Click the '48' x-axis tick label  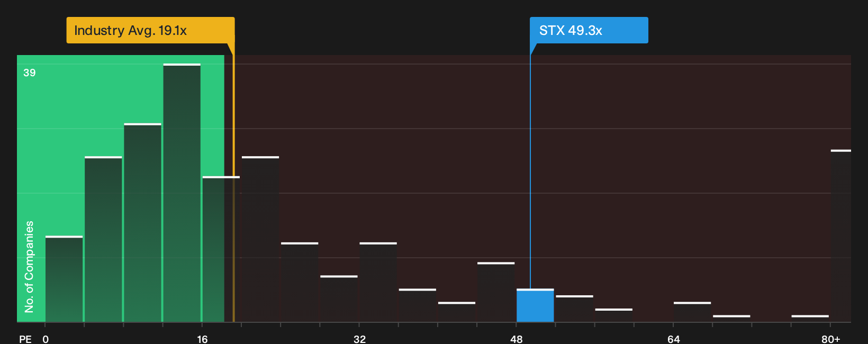pyautogui.click(x=517, y=339)
